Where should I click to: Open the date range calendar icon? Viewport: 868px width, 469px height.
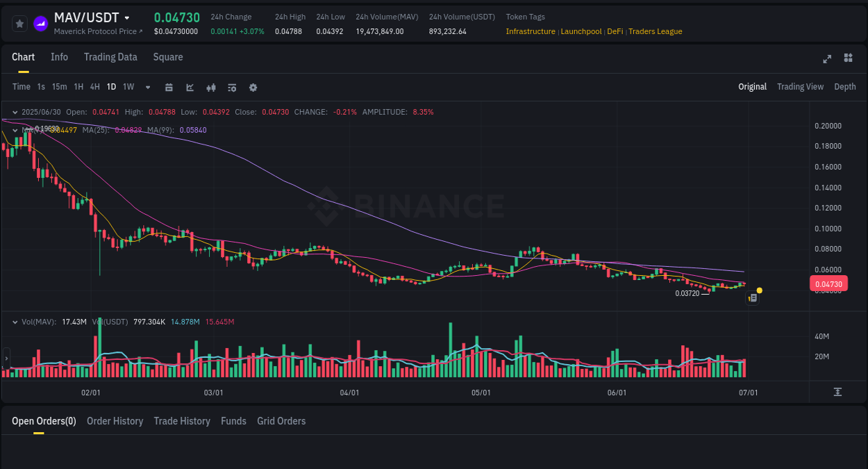coord(169,87)
